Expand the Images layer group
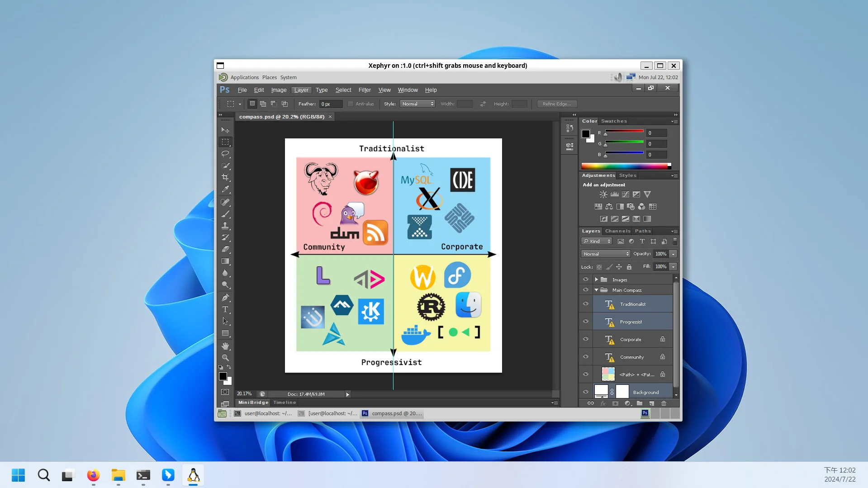 [597, 280]
